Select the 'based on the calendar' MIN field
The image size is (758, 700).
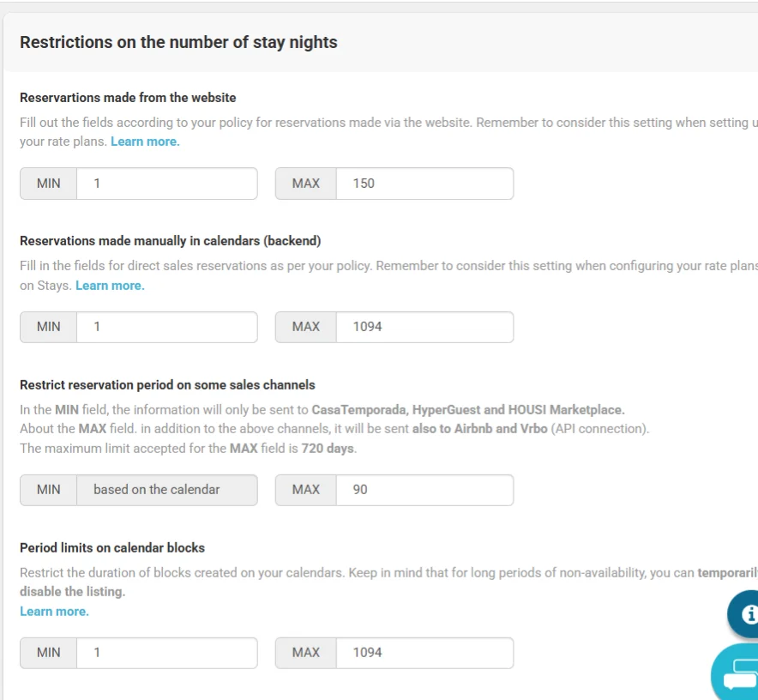167,490
